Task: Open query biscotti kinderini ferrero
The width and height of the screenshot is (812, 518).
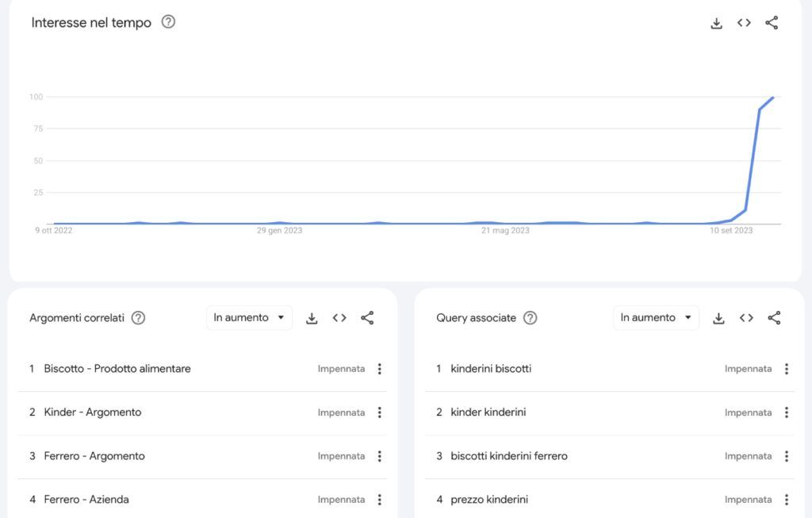Action: (509, 456)
